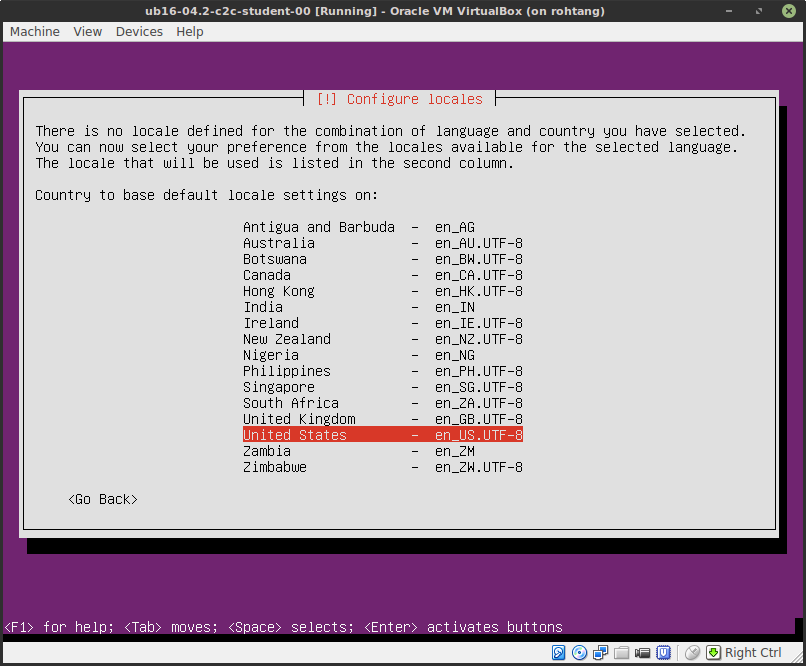Viewport: 806px width, 666px height.
Task: Click the optical drive status icon
Action: pyautogui.click(x=580, y=652)
